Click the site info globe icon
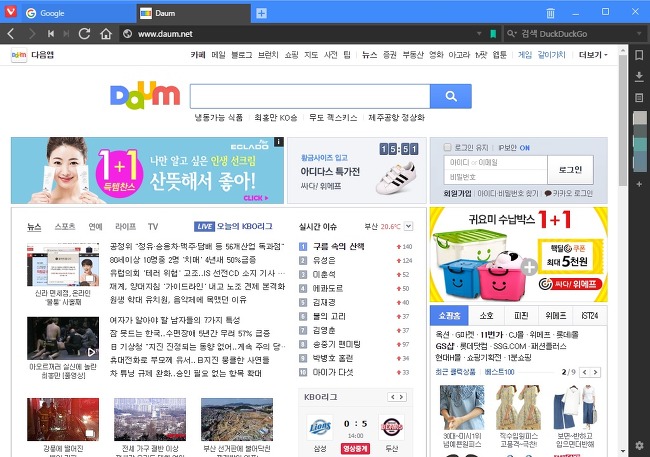The width and height of the screenshot is (650, 457). tap(128, 34)
